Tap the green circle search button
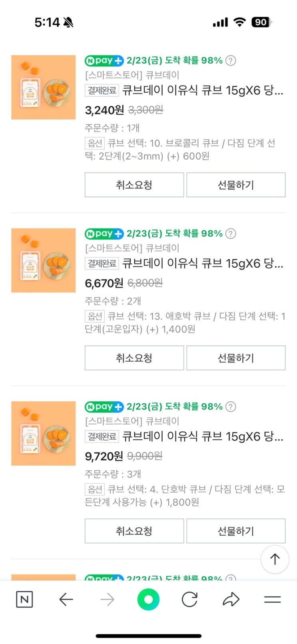 point(148,599)
